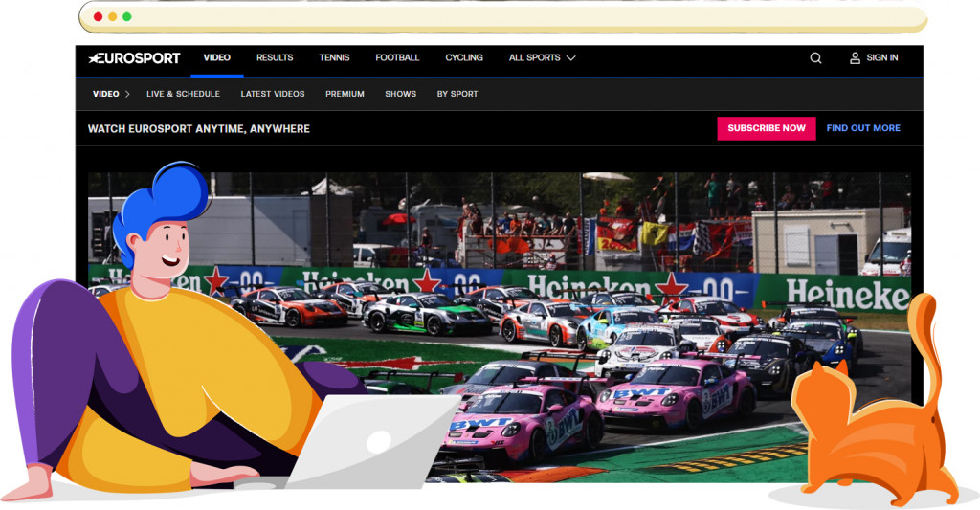Screen dimensions: 980x510
Task: Click the red close window dot
Action: [x=99, y=17]
